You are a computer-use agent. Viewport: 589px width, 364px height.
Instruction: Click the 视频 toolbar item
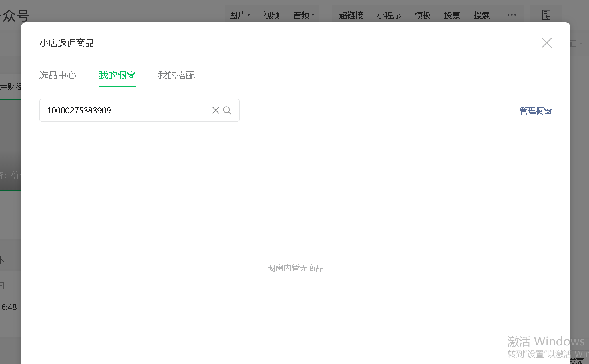tap(271, 15)
